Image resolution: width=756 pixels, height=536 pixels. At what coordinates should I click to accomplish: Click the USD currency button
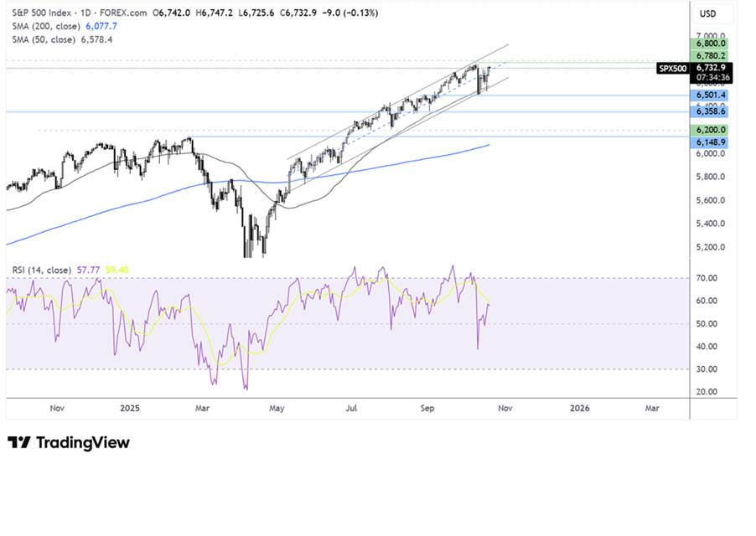(707, 13)
